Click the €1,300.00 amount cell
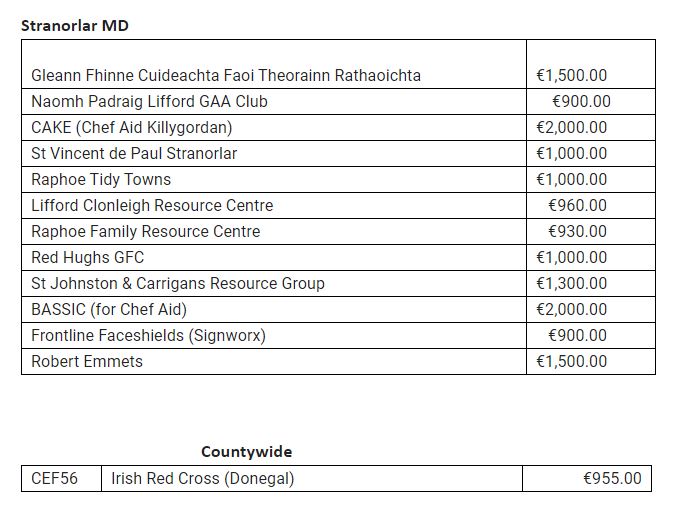The image size is (697, 513). point(571,283)
